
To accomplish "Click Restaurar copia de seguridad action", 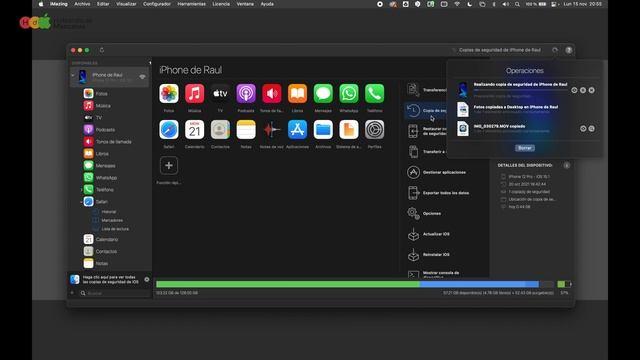I will [426, 131].
